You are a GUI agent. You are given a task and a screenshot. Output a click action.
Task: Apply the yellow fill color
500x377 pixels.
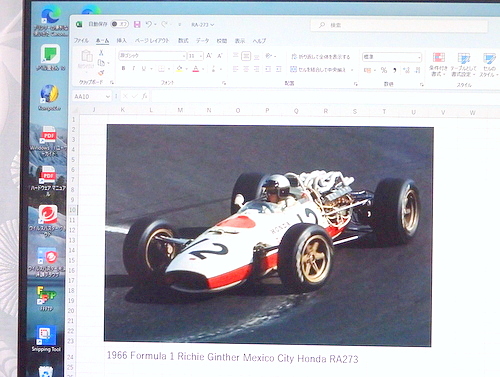(179, 69)
